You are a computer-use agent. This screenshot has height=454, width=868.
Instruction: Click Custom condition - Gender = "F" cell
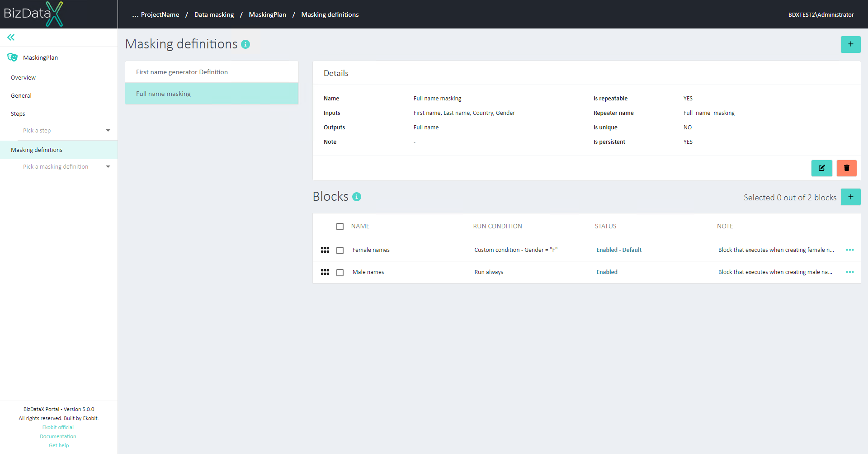(516, 250)
